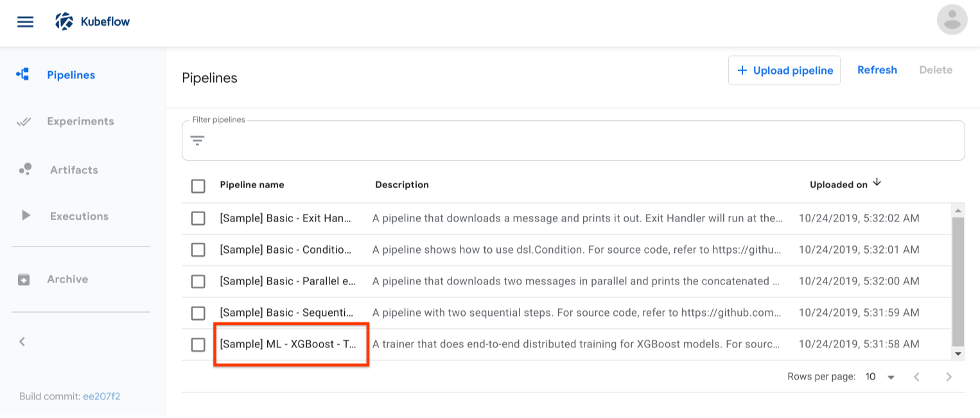Sort by Pipeline name column header
This screenshot has height=418, width=980.
[252, 185]
